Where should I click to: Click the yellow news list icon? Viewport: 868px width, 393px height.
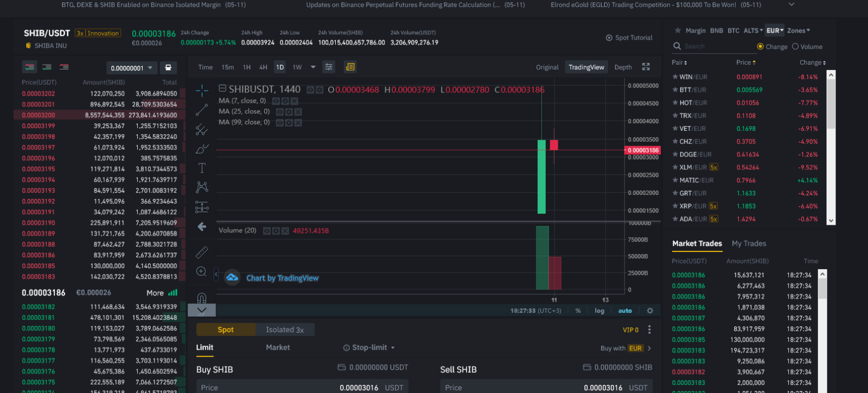point(350,67)
